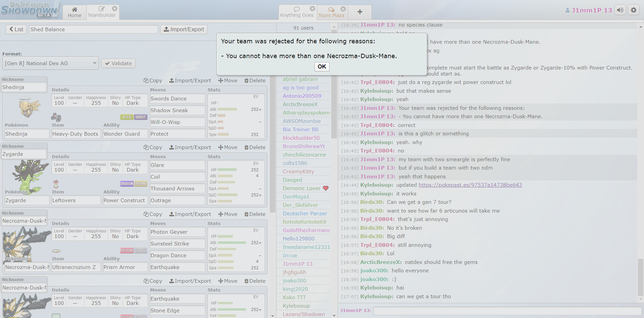Screen dimensions: 644x318
Task: Click Shedinja's Atk EV stat bar
Action: coord(227,109)
